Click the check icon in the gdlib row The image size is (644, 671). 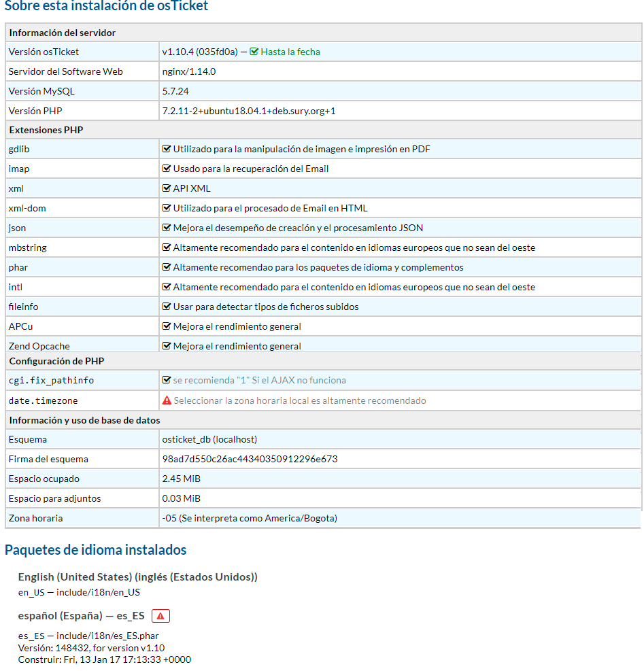point(166,149)
